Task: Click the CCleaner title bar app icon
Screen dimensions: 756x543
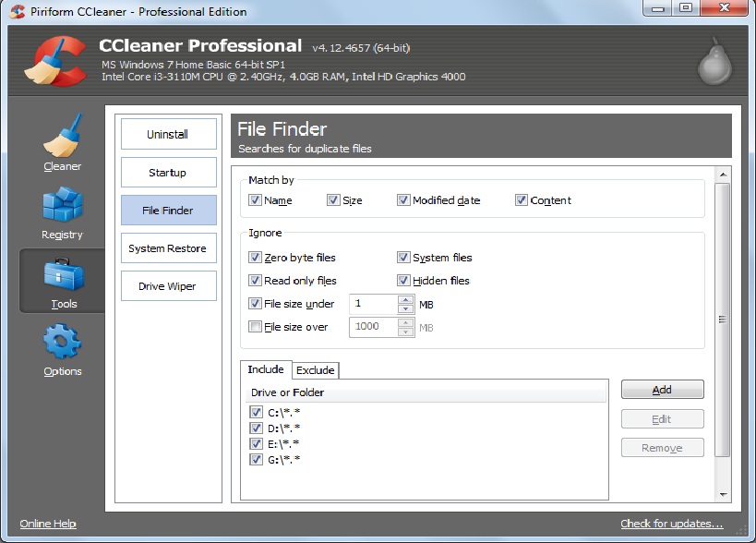Action: (18, 11)
